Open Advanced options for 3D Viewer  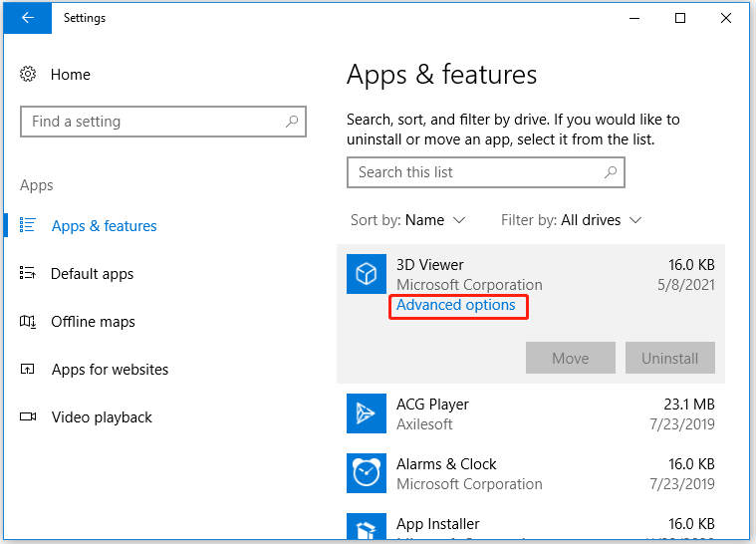456,305
